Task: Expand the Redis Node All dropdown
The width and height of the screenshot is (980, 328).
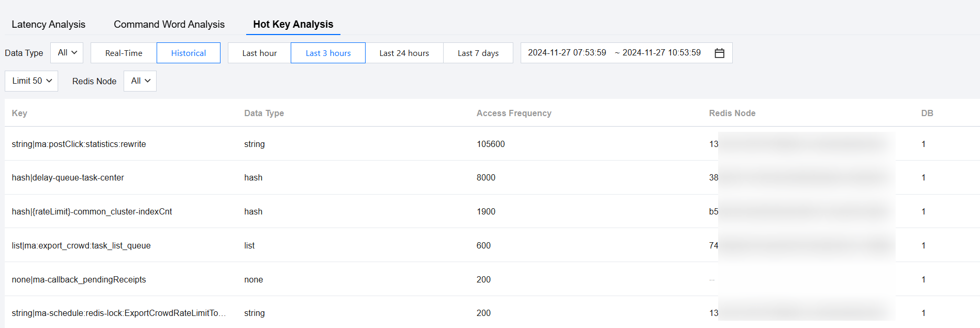Action: (140, 81)
